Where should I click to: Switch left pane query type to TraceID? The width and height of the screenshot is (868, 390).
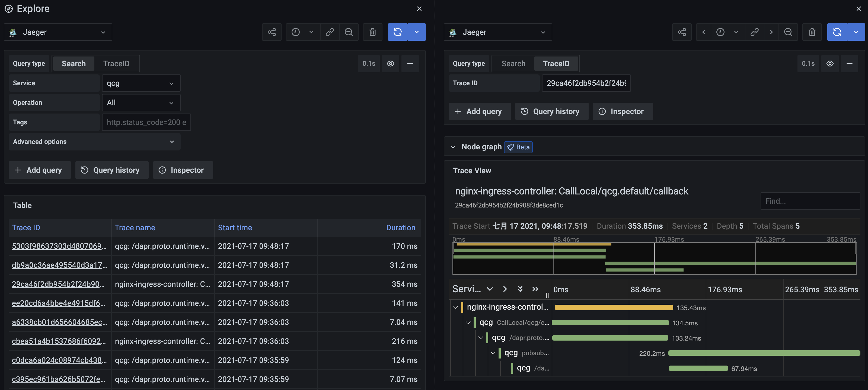click(116, 64)
